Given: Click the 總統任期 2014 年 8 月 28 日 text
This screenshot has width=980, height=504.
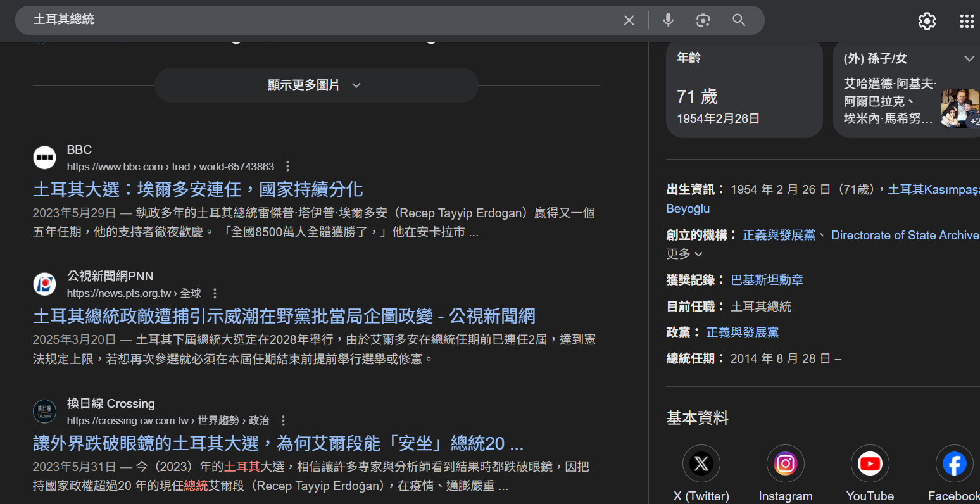Looking at the screenshot, I should click(754, 358).
